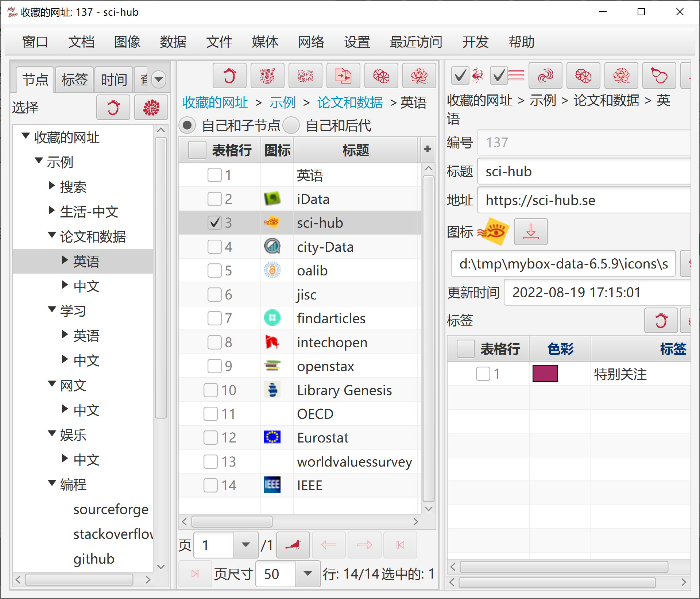Click the sci-hub favicon in row 3
The image size is (700, 599).
272,223
